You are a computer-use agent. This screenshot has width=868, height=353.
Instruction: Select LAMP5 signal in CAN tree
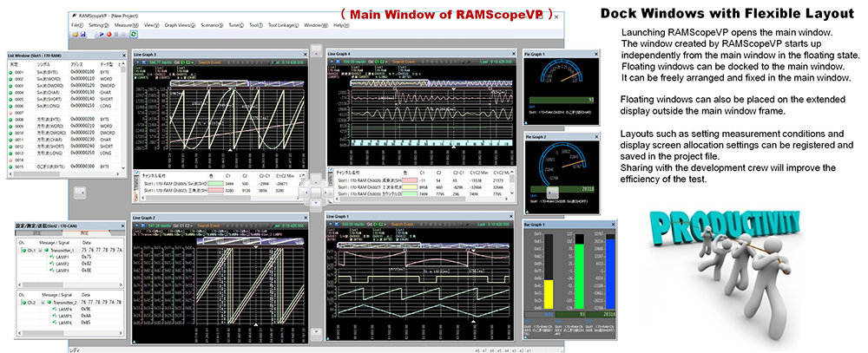65,316
